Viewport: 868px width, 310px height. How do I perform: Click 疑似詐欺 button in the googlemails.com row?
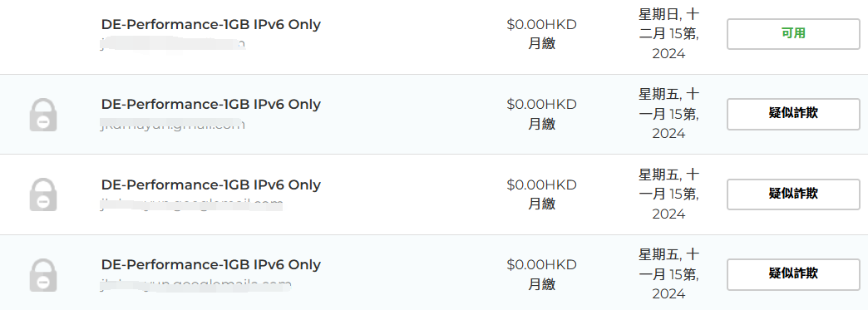point(793,274)
